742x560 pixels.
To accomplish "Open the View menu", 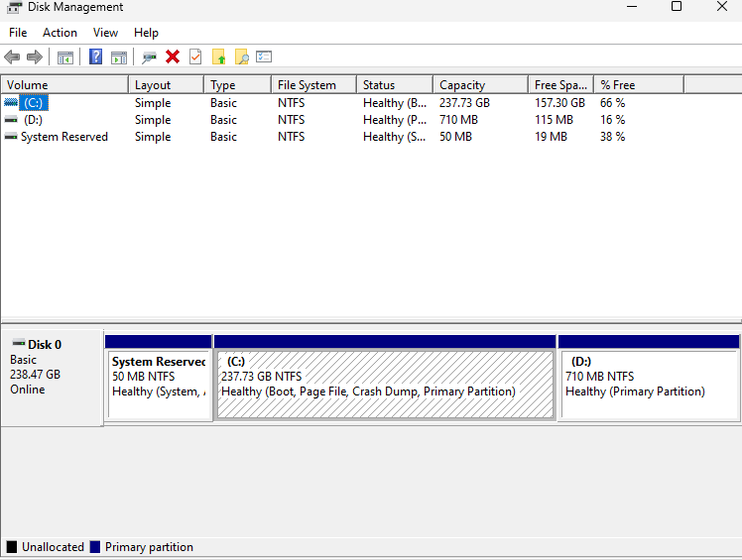I will [105, 33].
